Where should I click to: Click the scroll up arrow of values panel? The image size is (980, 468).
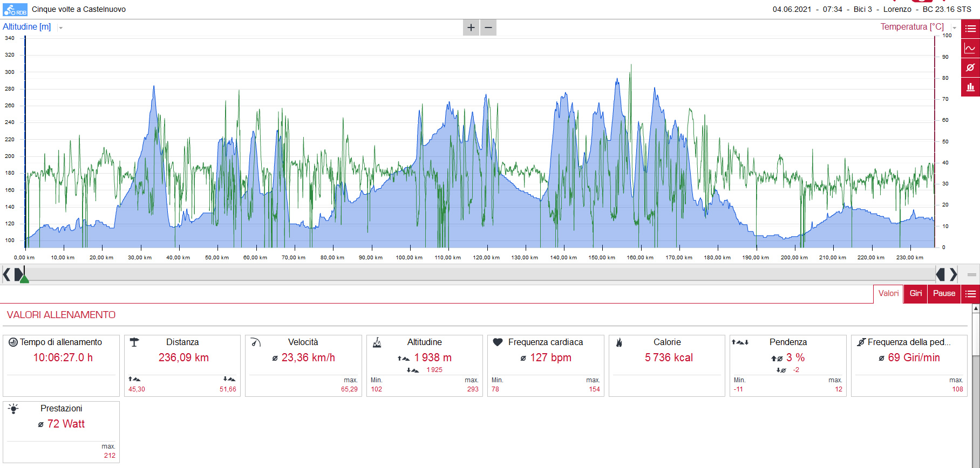pos(976,308)
